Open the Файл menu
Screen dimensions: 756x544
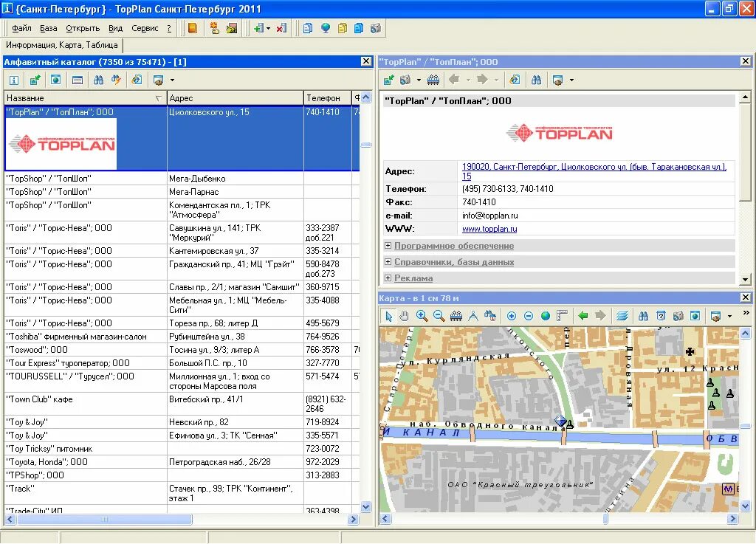pos(21,29)
